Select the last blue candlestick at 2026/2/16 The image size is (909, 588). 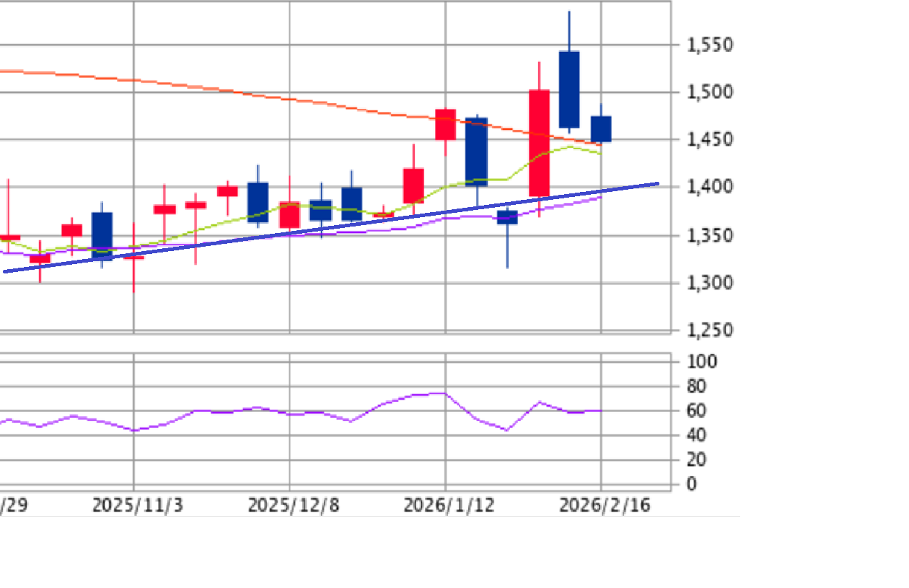[601, 129]
